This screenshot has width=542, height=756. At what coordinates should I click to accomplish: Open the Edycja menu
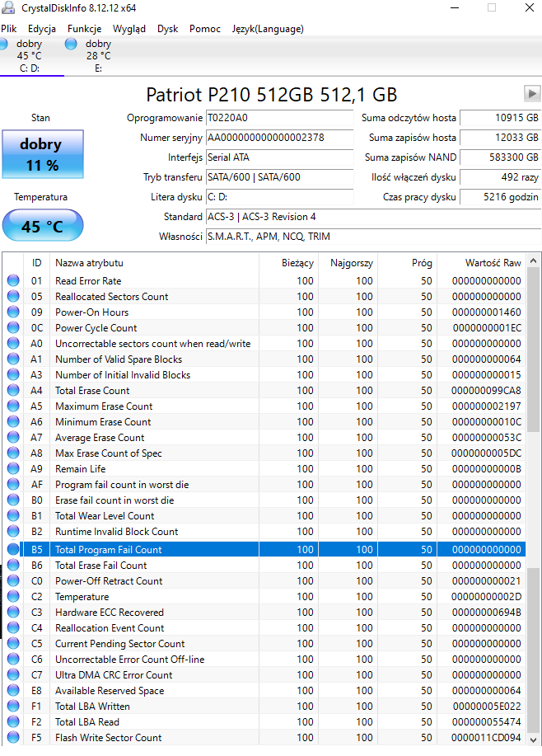(x=42, y=29)
